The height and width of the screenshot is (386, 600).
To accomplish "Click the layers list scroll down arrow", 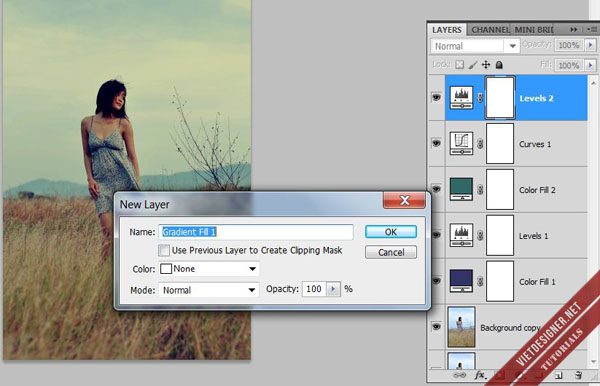I will [593, 361].
